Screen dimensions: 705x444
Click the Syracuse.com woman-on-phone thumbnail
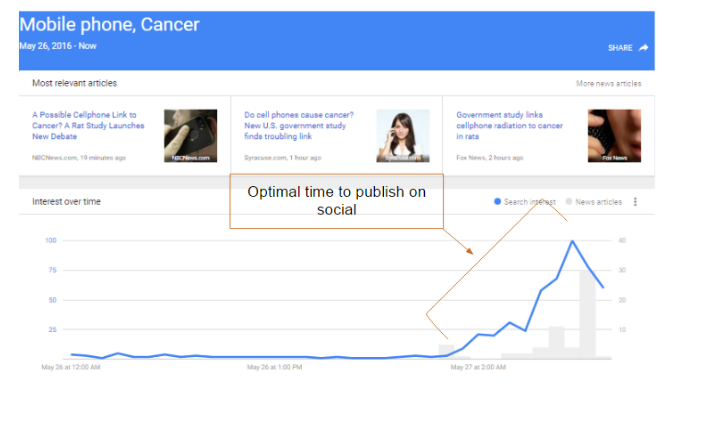point(402,136)
